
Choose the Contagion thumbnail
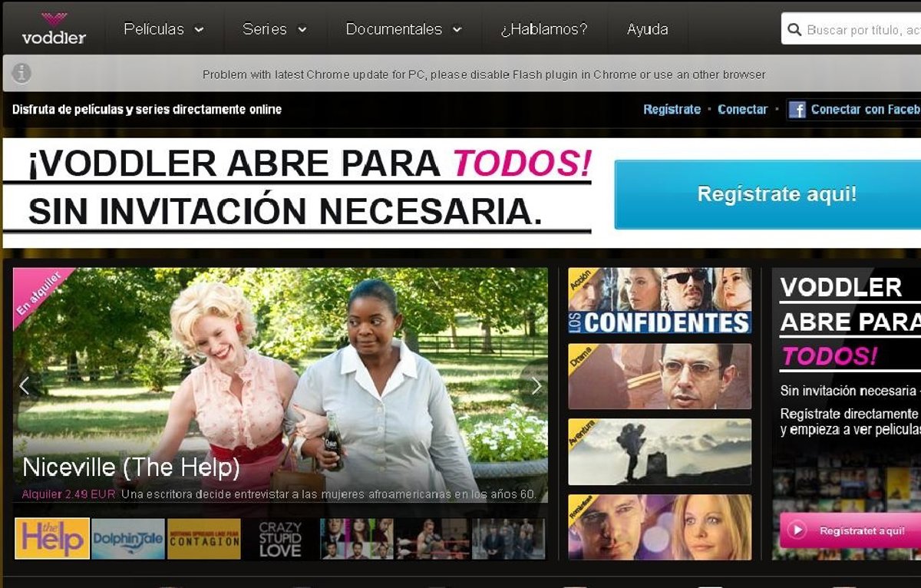204,539
